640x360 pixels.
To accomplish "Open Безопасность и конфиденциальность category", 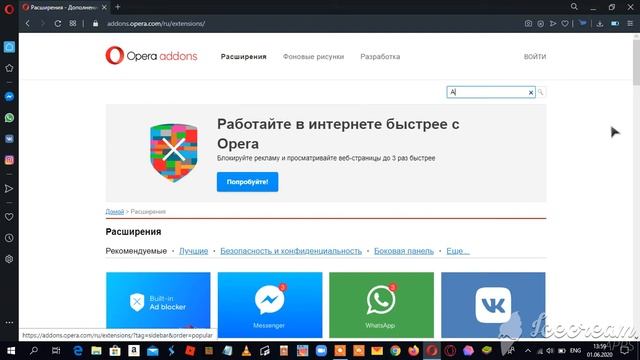I will (291, 251).
